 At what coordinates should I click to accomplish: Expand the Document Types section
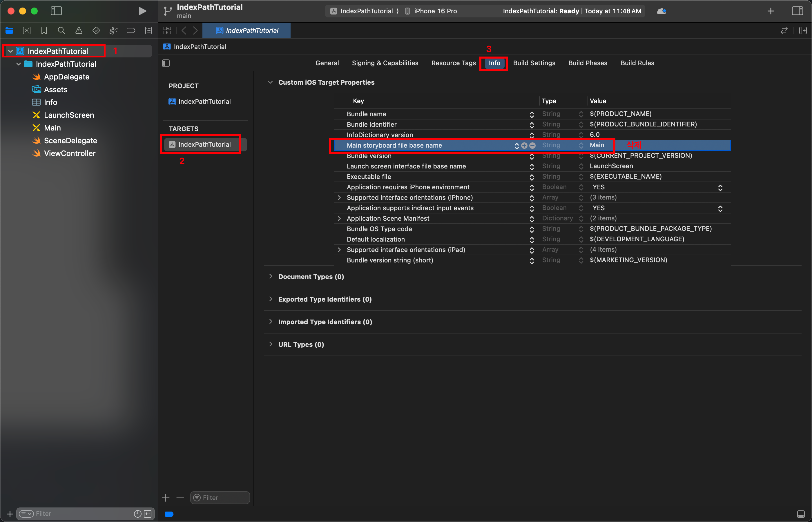[271, 276]
